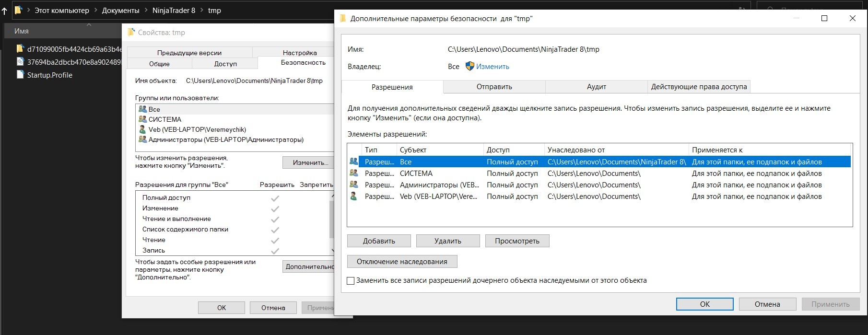
Task: Click the Изменить owner link
Action: coord(493,67)
